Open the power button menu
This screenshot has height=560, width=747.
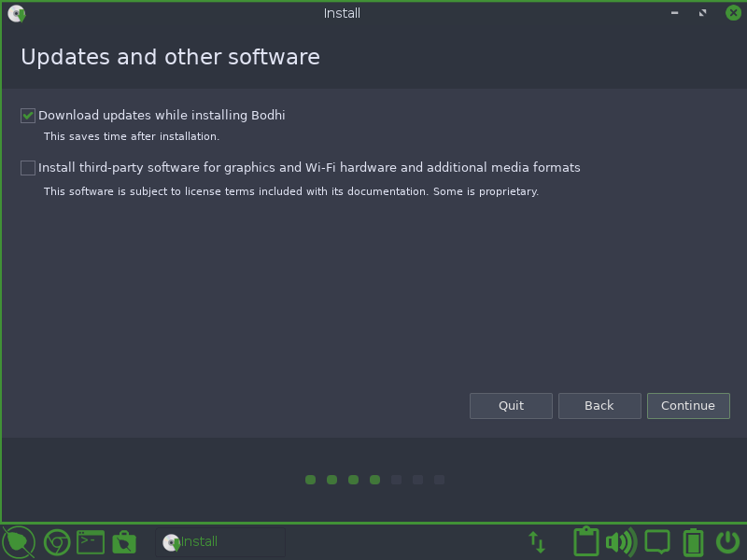coord(727,542)
